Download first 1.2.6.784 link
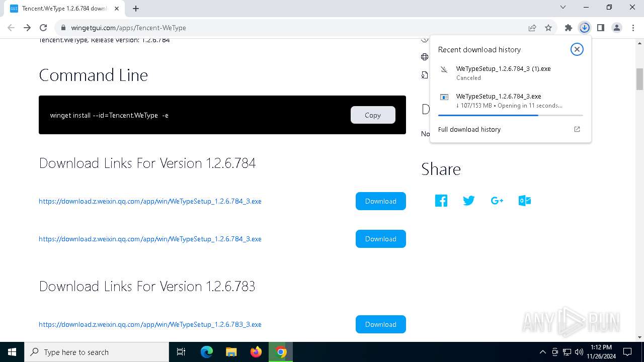The image size is (644, 362). click(381, 201)
